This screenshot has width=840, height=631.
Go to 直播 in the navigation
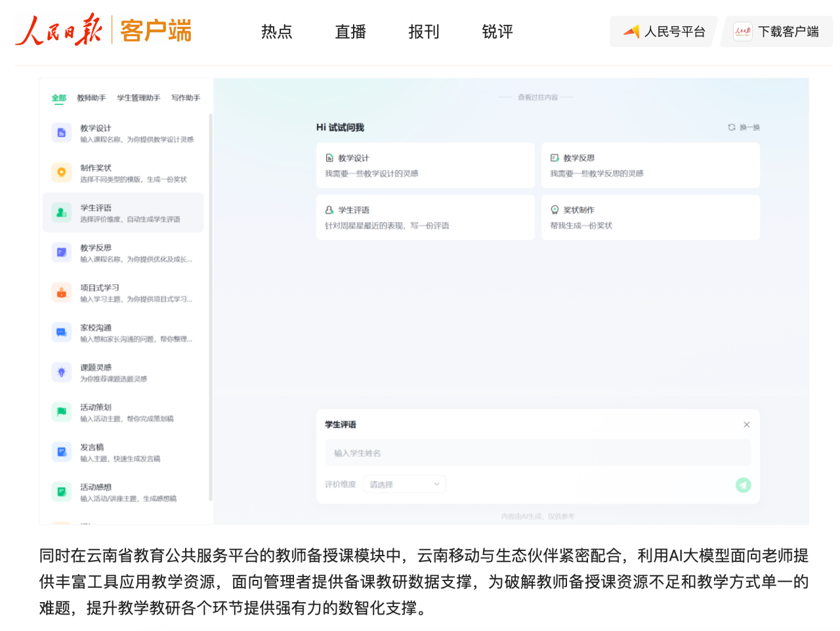pyautogui.click(x=350, y=31)
